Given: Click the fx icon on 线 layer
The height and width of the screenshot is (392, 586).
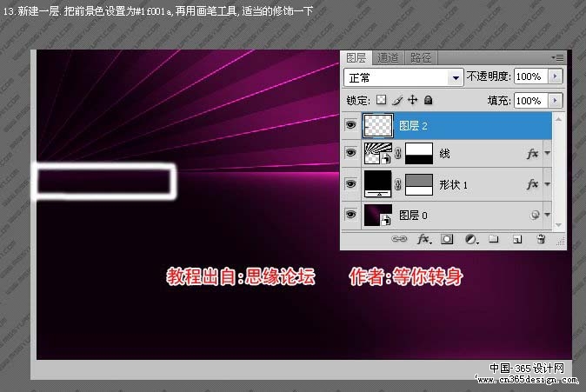Looking at the screenshot, I should tap(533, 153).
